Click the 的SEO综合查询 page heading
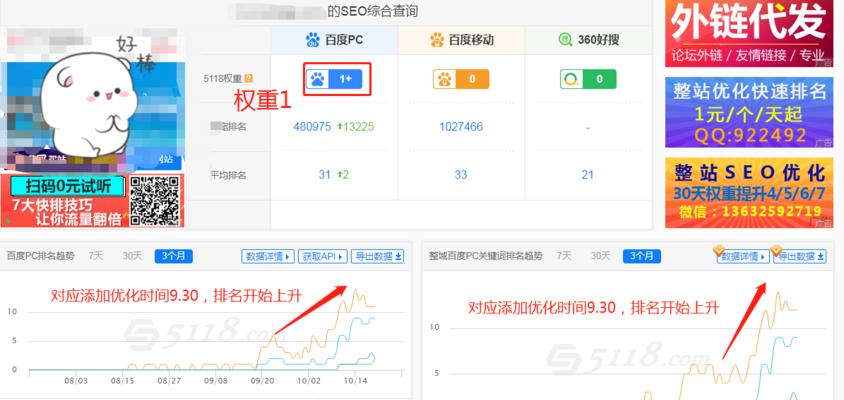Viewport: 844px width, 400px height. (x=372, y=10)
